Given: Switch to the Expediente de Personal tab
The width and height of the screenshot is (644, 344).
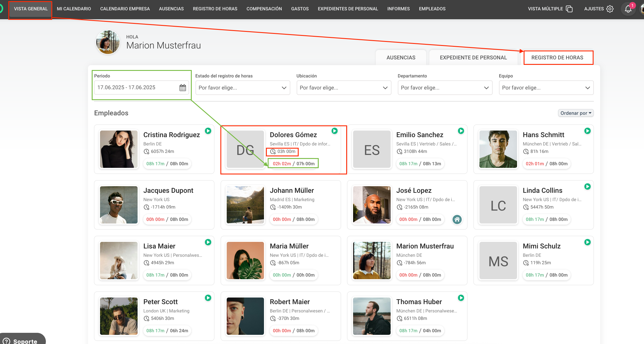Looking at the screenshot, I should (473, 58).
